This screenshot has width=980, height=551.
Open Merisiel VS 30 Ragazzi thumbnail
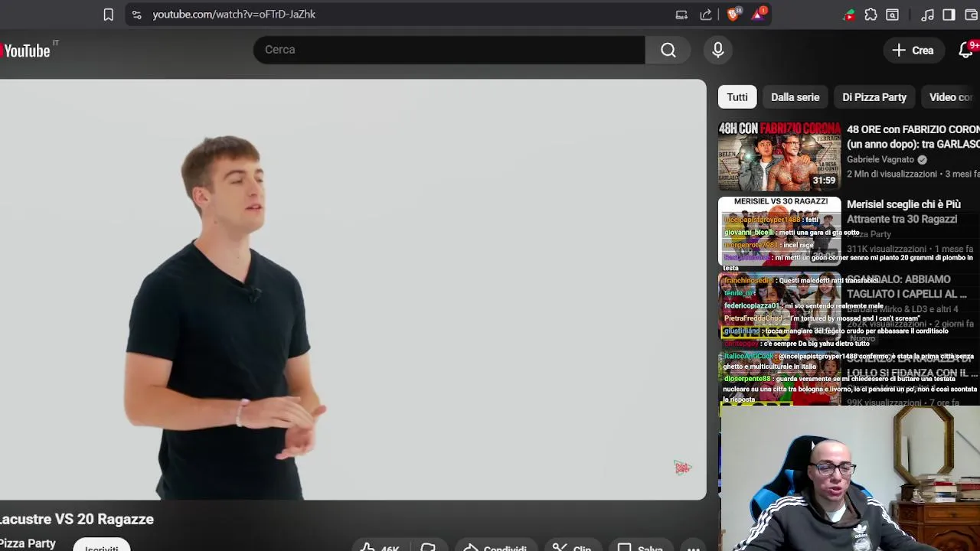click(779, 231)
